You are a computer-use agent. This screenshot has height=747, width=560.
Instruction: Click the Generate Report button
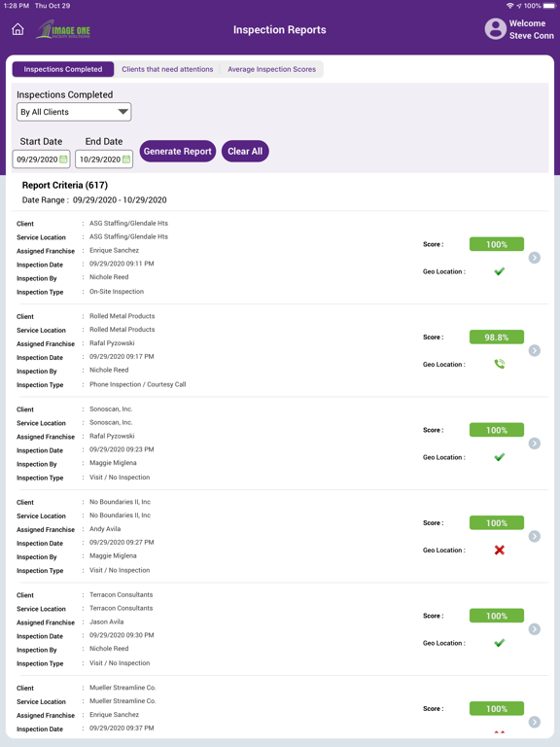coord(178,152)
